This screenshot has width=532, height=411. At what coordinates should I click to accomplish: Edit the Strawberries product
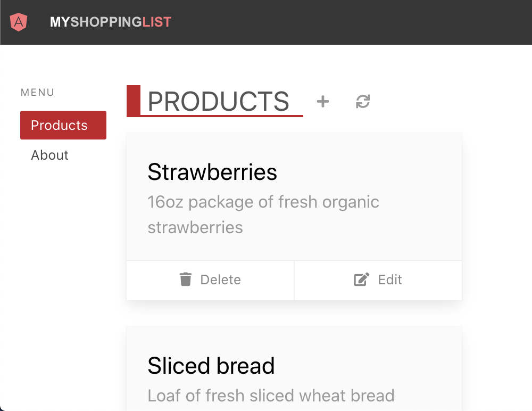pyautogui.click(x=378, y=280)
